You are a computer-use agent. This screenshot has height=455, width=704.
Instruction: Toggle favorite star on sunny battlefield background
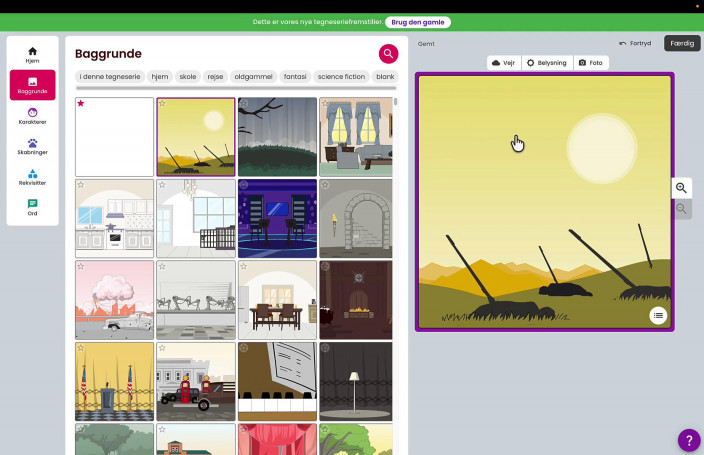tap(163, 103)
